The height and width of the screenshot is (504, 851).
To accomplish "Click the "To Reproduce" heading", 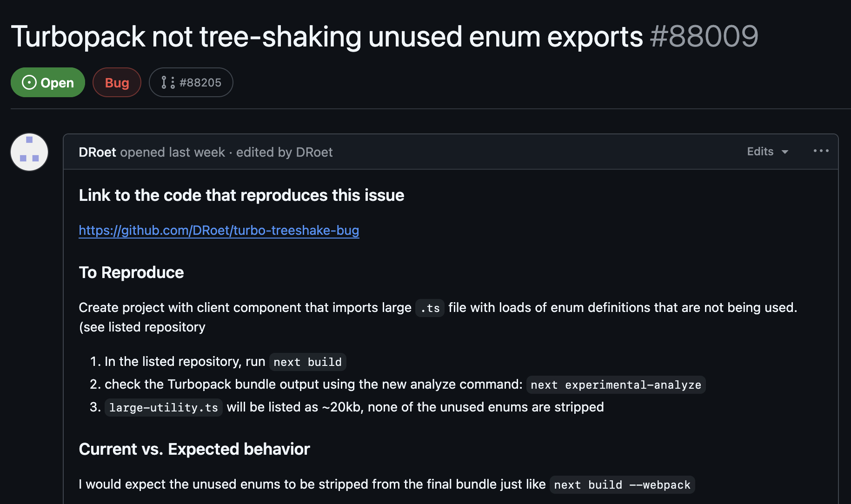I will [x=131, y=272].
